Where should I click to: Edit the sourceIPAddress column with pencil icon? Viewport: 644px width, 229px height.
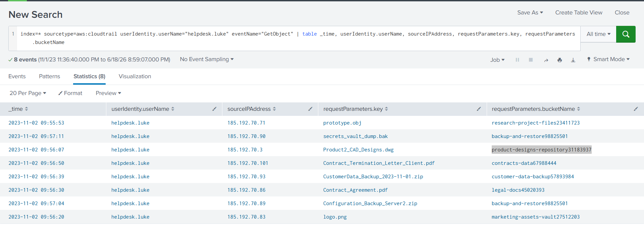[x=310, y=109]
